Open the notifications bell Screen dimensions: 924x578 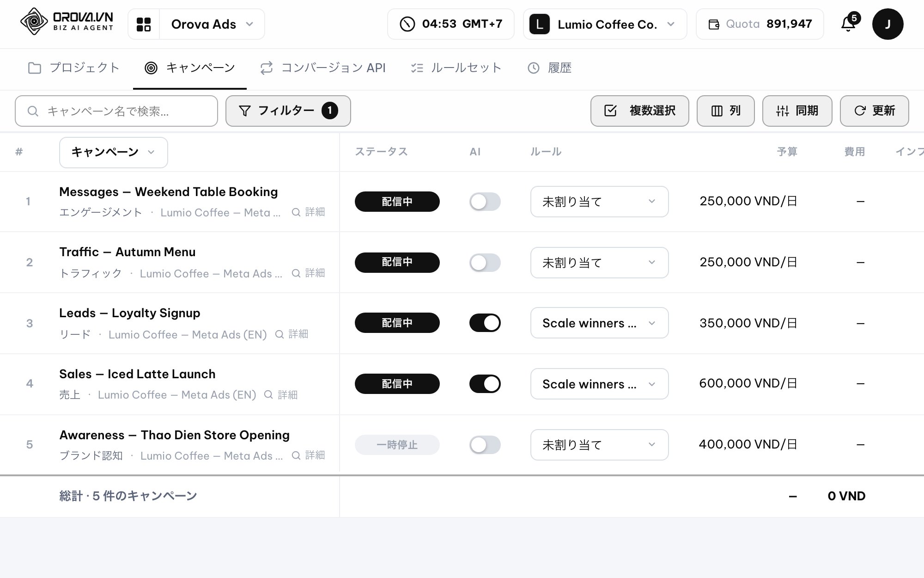849,24
